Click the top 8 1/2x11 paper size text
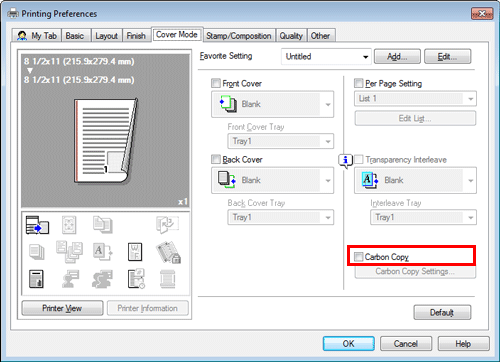The image size is (500, 362). click(x=79, y=61)
